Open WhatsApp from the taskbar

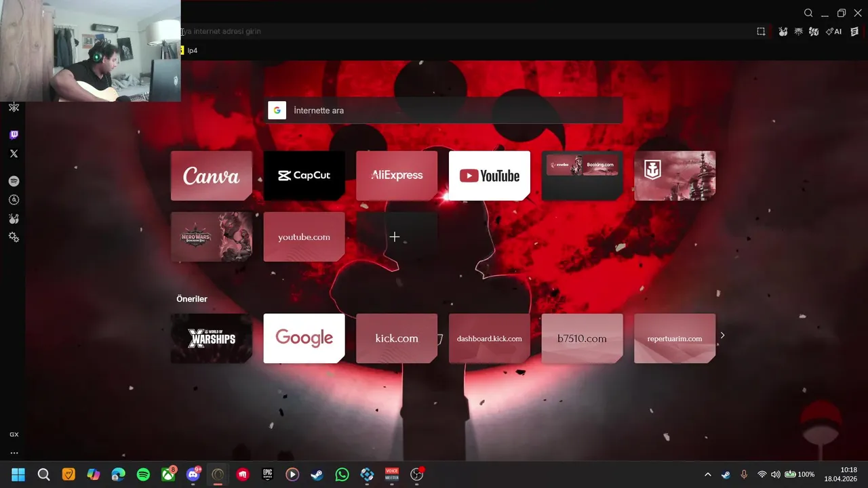click(342, 474)
